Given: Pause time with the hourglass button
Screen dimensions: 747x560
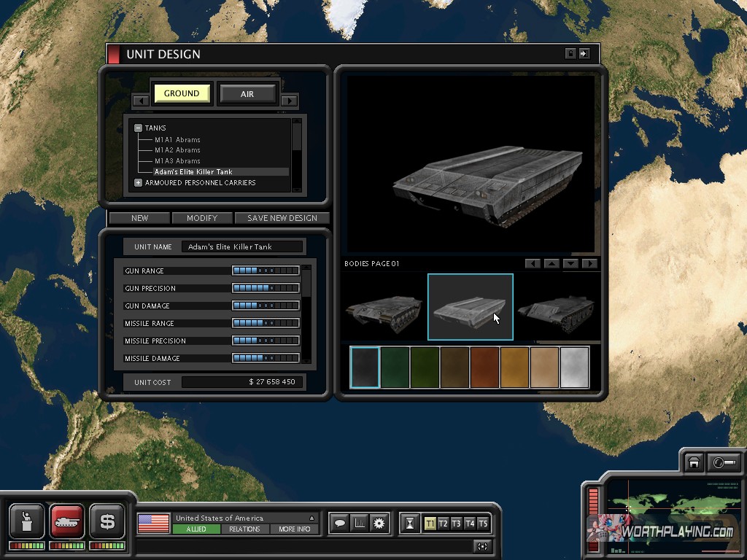Looking at the screenshot, I should (411, 524).
